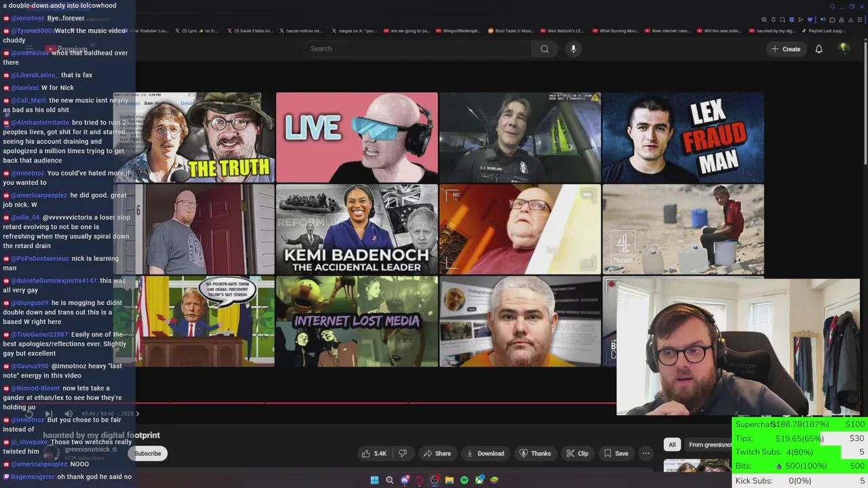Click the Download button
868x488 pixels.
(x=485, y=453)
